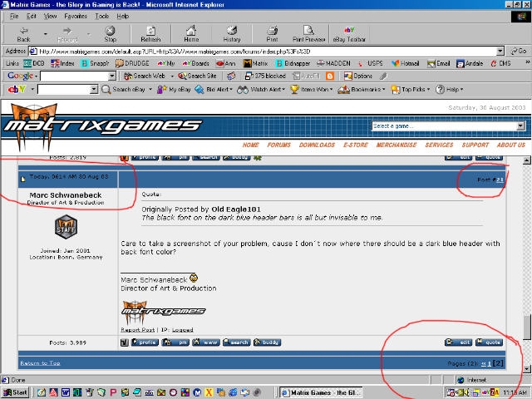Image resolution: width=532 pixels, height=399 pixels.
Task: Open E-STORE in site navigation
Action: point(356,145)
